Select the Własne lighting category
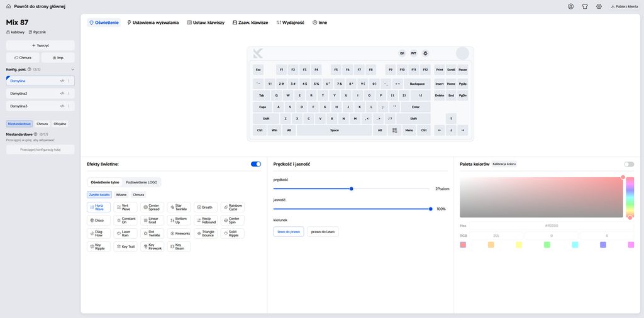 tap(121, 195)
